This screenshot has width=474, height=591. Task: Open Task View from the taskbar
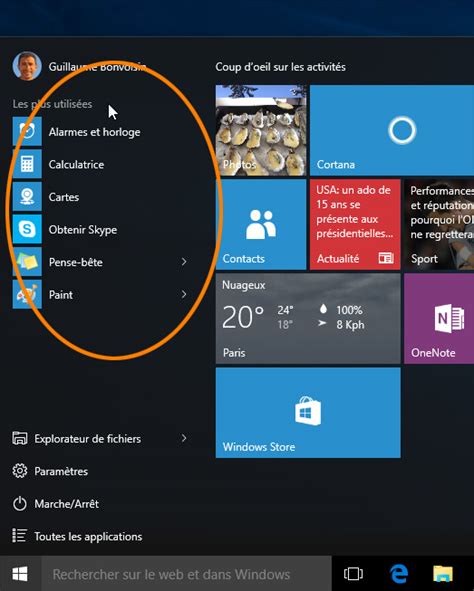click(353, 574)
